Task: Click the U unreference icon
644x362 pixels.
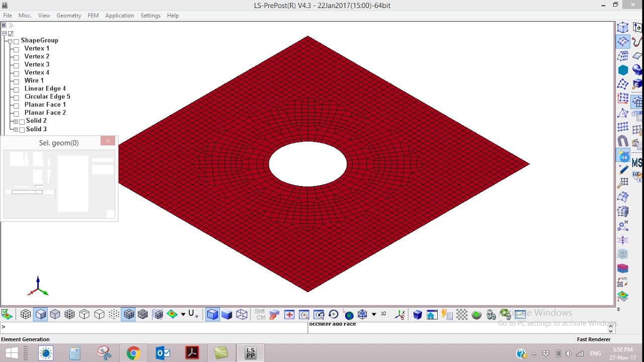Action: point(193,315)
